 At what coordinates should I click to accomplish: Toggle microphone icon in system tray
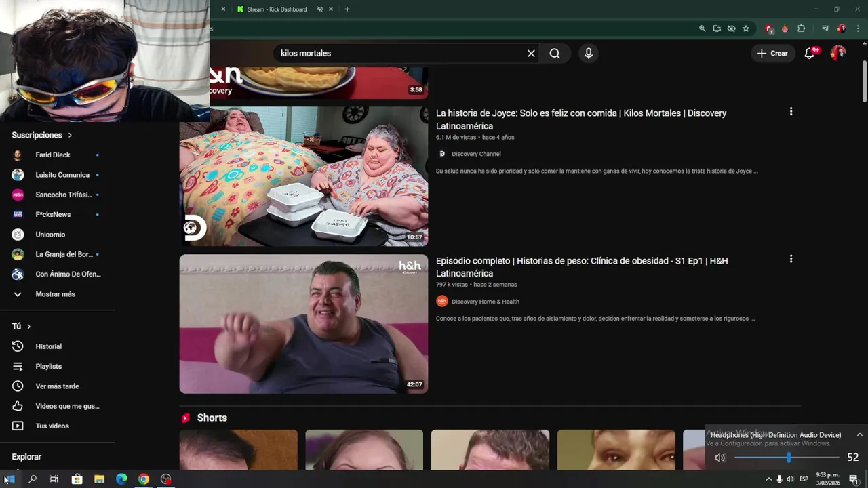coord(779,479)
